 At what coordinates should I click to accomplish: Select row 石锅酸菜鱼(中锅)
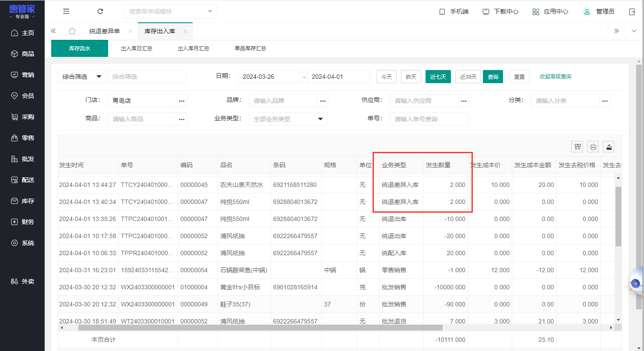pos(337,270)
